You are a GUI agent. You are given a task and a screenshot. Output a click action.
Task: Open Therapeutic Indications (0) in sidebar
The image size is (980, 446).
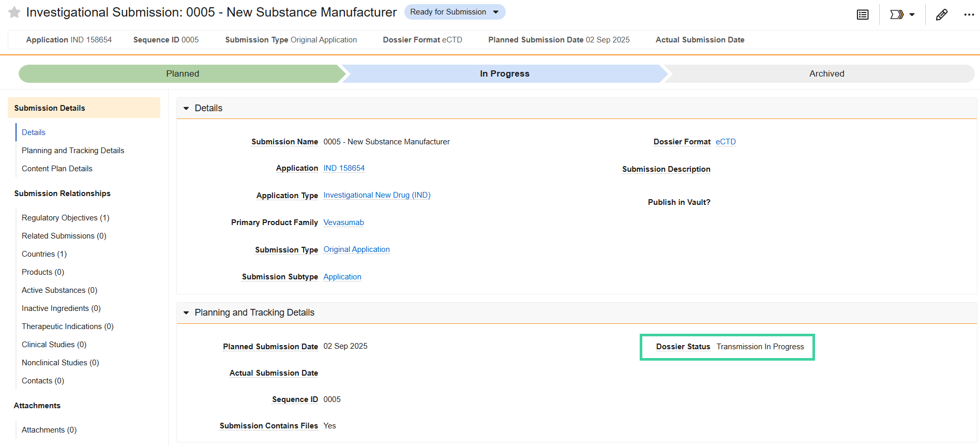(68, 326)
